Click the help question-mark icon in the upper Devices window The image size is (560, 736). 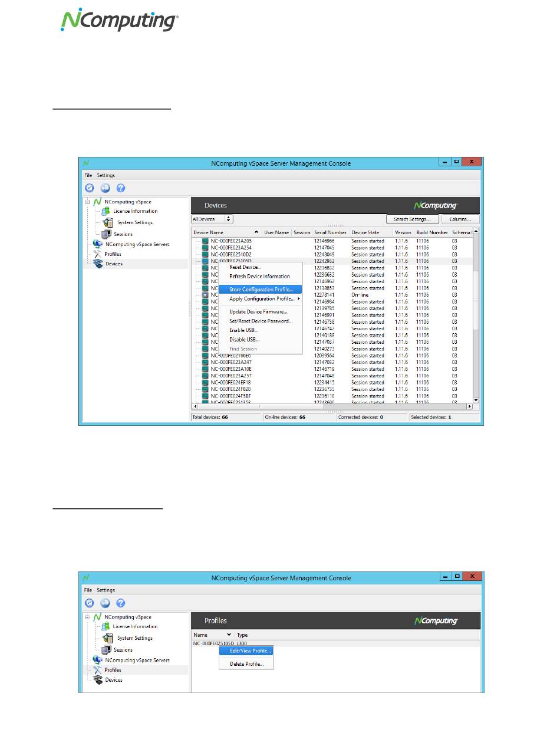point(121,188)
